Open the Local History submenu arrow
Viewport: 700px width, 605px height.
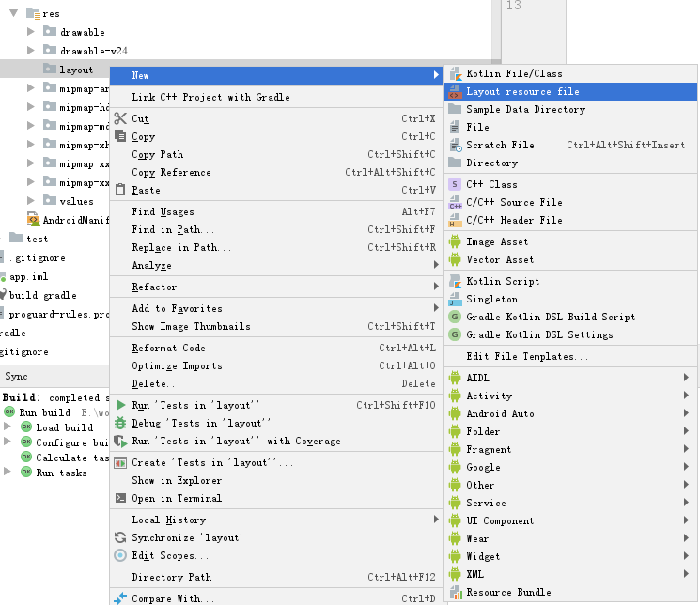pos(436,520)
